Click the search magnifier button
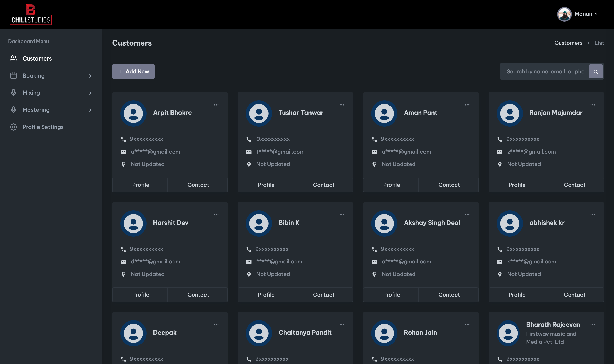Viewport: 614px width, 364px height. click(x=596, y=71)
